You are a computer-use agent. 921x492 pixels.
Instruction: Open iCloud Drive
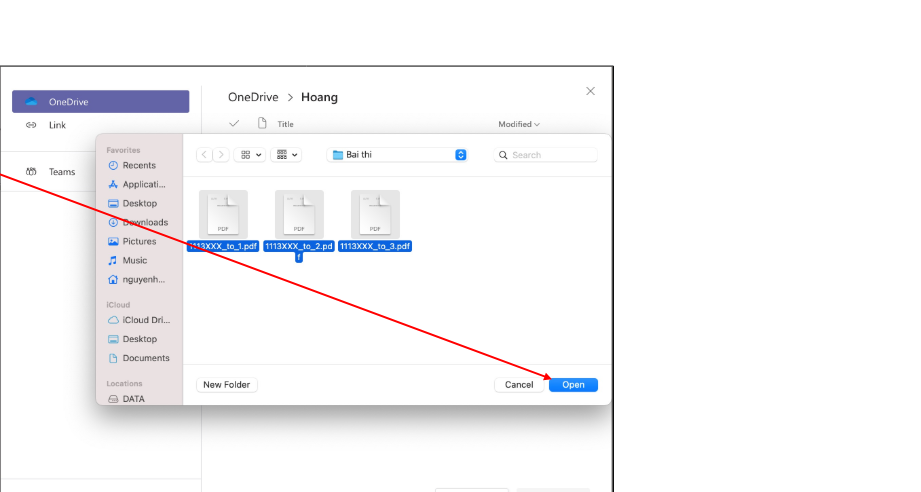click(x=139, y=320)
